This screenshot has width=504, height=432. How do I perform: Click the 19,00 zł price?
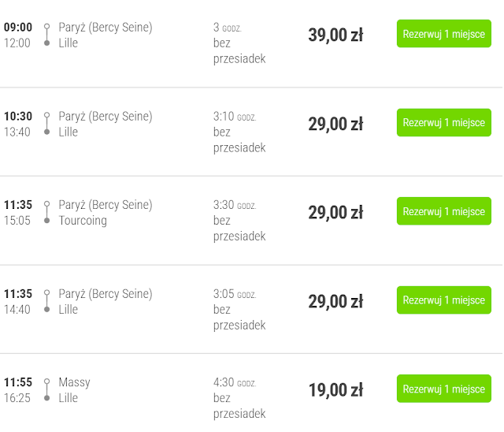[335, 389]
